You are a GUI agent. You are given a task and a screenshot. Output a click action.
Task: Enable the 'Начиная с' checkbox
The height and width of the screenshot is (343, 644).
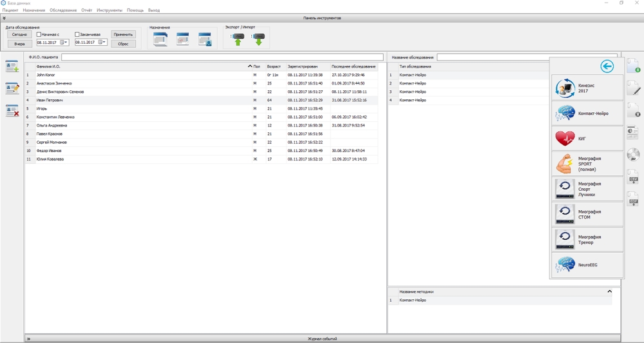(x=39, y=34)
